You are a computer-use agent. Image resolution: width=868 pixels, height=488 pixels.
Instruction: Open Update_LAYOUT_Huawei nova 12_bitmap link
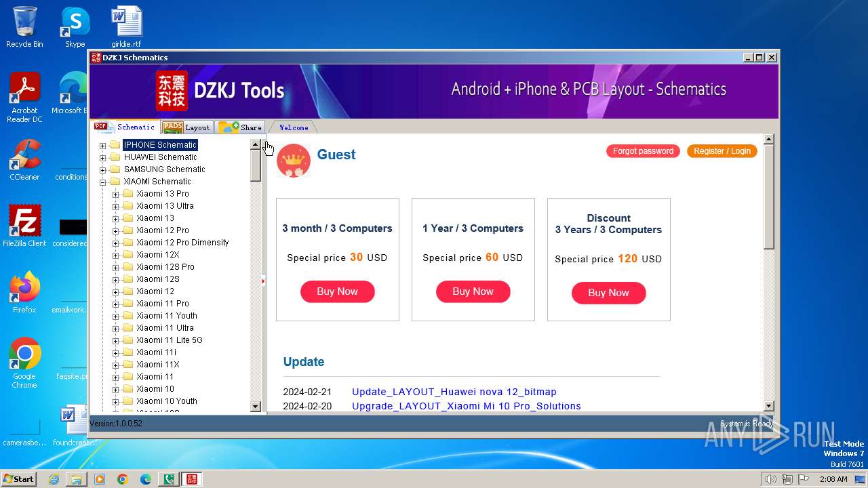[454, 392]
